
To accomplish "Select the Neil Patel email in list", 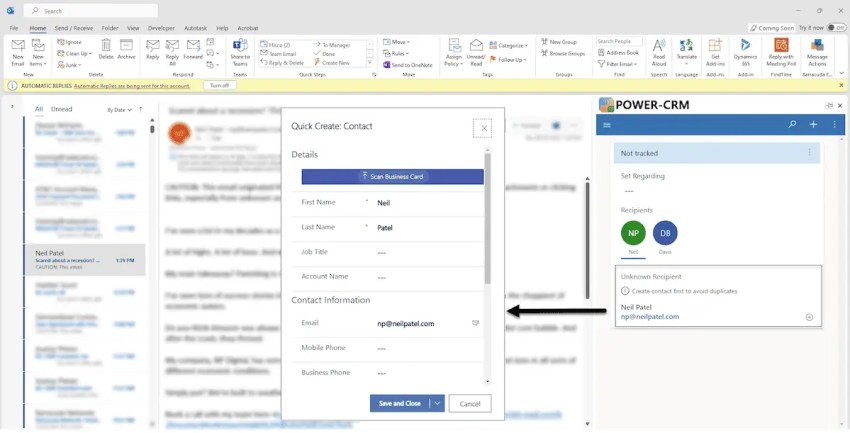I will coord(85,260).
